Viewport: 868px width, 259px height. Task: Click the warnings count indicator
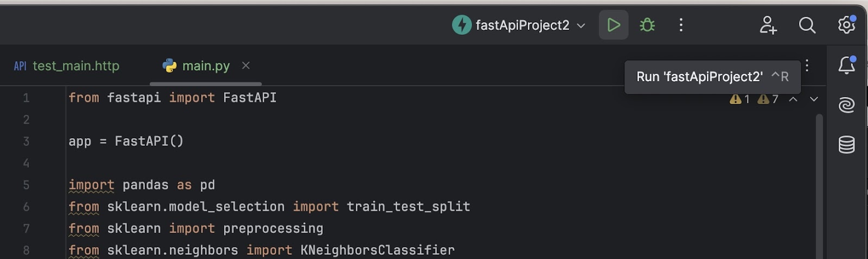tap(740, 99)
